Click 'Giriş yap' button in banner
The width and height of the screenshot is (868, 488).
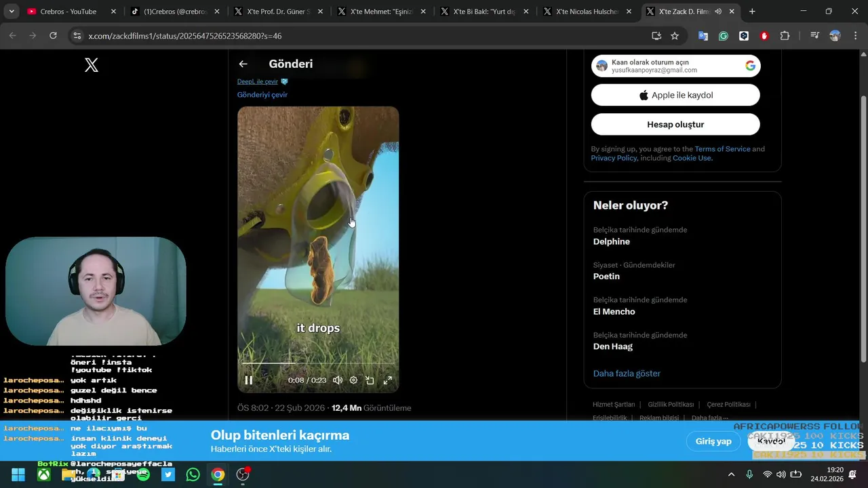[x=713, y=441]
